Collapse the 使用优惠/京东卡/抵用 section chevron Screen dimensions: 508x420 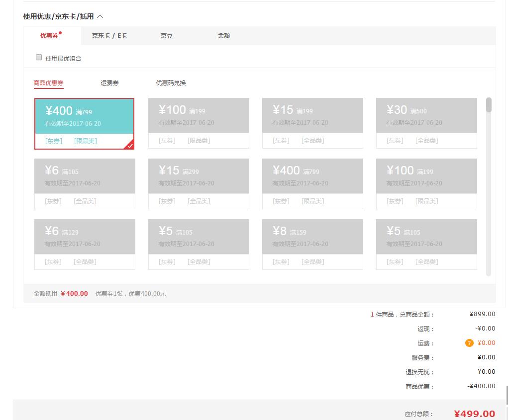(100, 16)
